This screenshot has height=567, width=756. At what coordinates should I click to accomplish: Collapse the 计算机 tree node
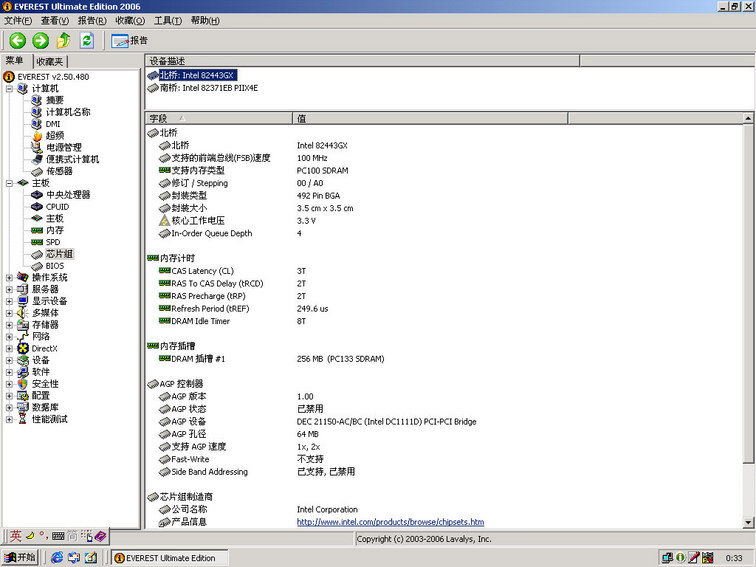pyautogui.click(x=9, y=89)
